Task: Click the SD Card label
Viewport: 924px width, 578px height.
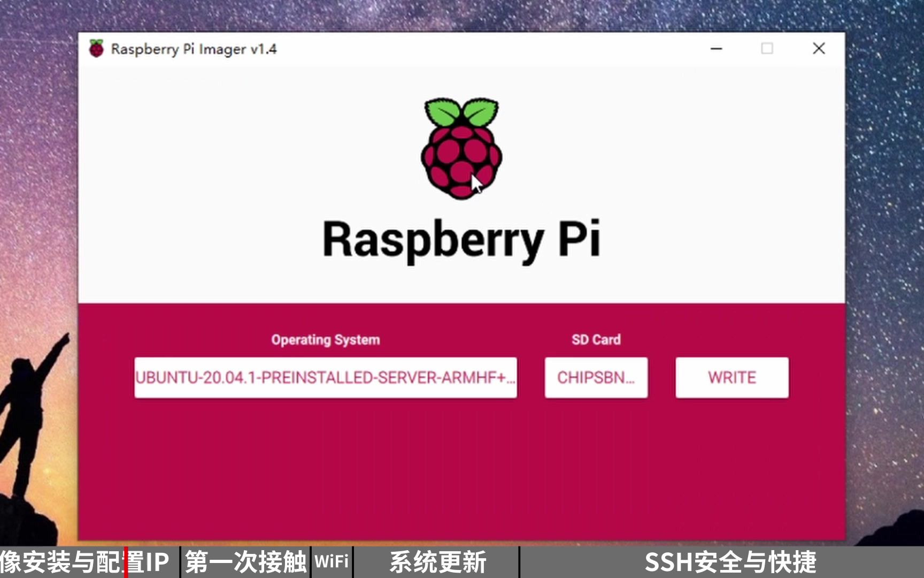Action: pyautogui.click(x=596, y=339)
